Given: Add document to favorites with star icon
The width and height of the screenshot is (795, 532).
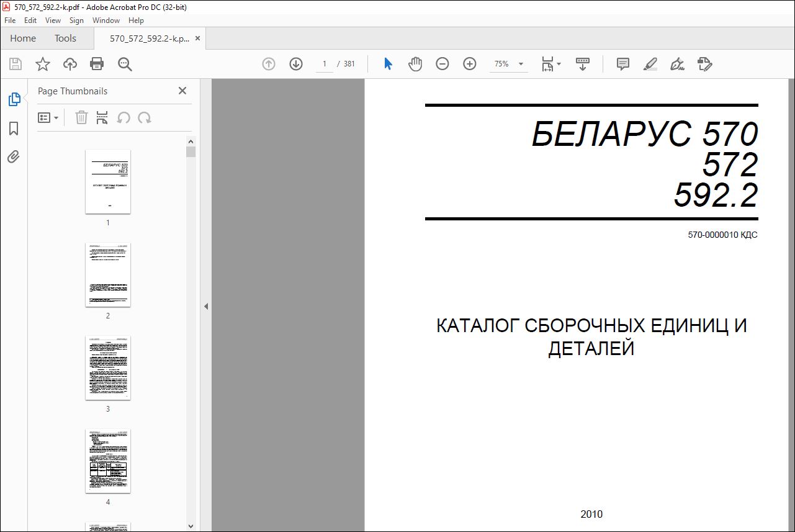Looking at the screenshot, I should (42, 64).
